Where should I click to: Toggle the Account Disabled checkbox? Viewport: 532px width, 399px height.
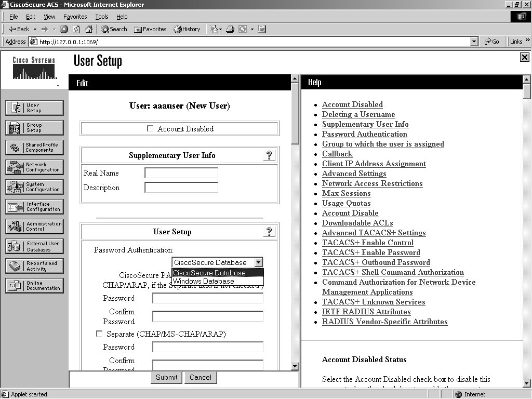[150, 128]
